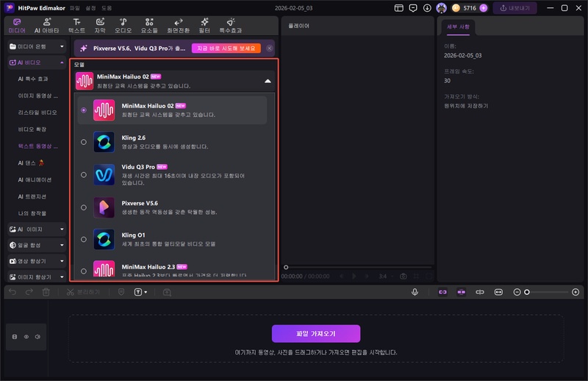Select 나의 창작물 in sidebar

[32, 213]
